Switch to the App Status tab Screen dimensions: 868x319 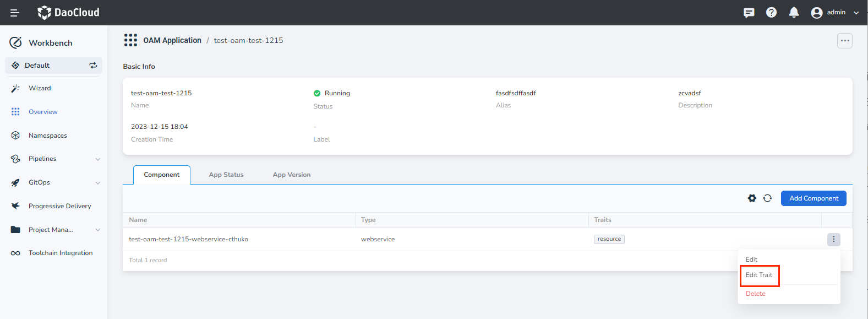(226, 175)
